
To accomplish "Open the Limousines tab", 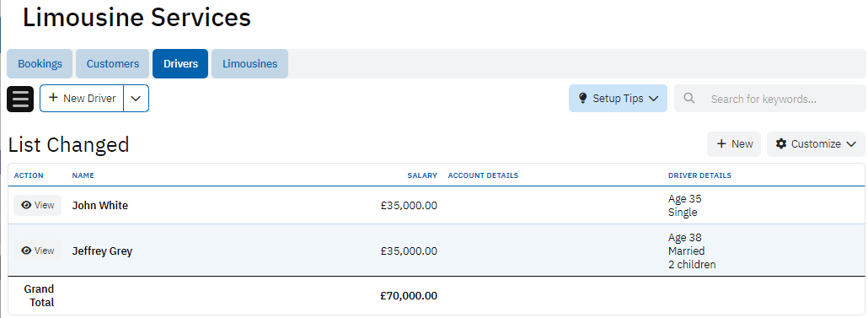I will click(x=249, y=64).
